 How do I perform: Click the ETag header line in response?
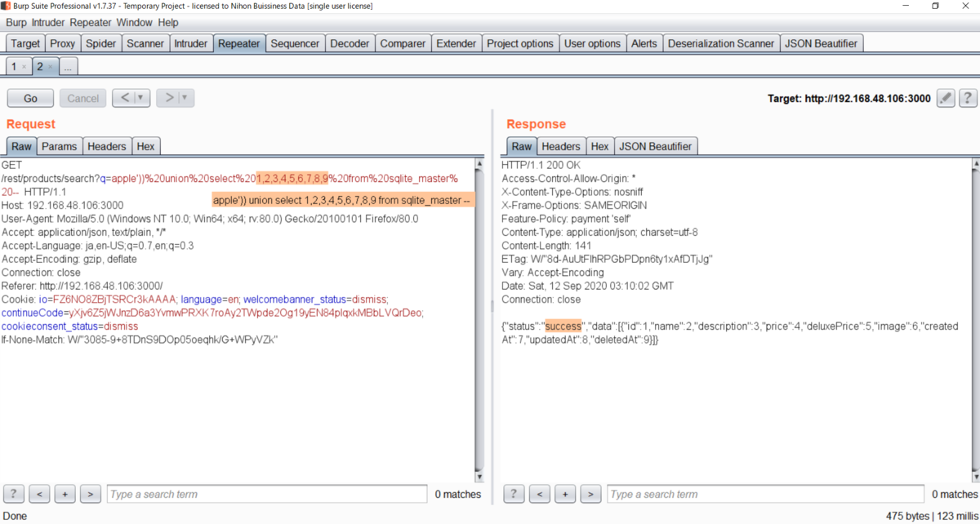click(608, 259)
